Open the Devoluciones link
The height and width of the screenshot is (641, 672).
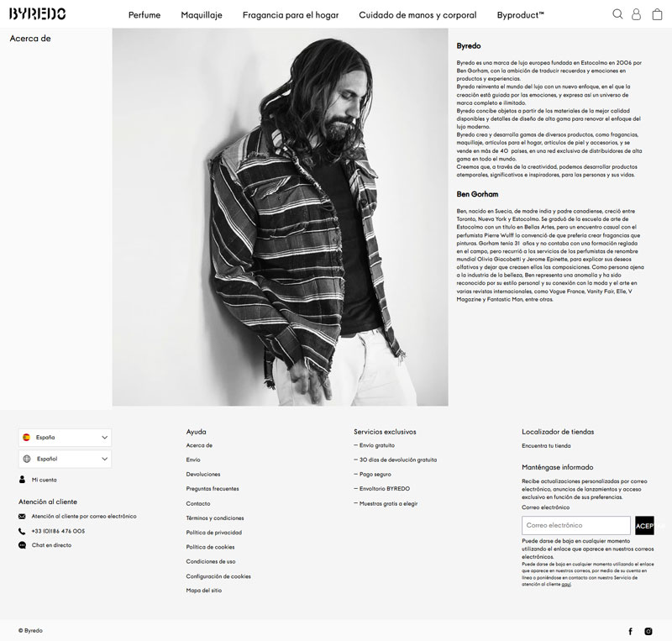(203, 474)
